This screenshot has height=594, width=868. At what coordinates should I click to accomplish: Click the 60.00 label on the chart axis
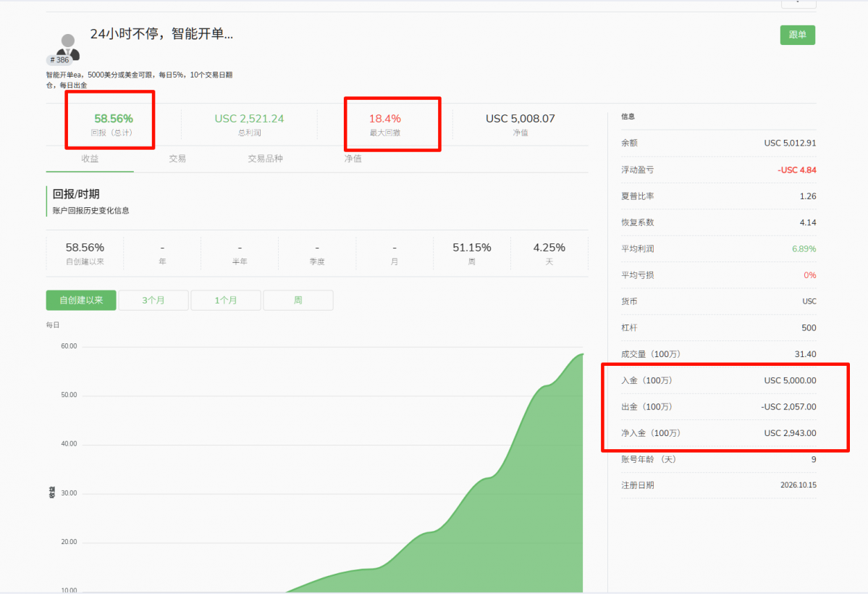pyautogui.click(x=69, y=346)
